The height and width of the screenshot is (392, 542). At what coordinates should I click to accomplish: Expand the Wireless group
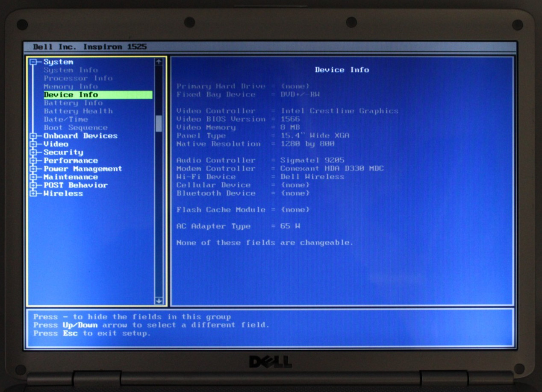pyautogui.click(x=33, y=193)
